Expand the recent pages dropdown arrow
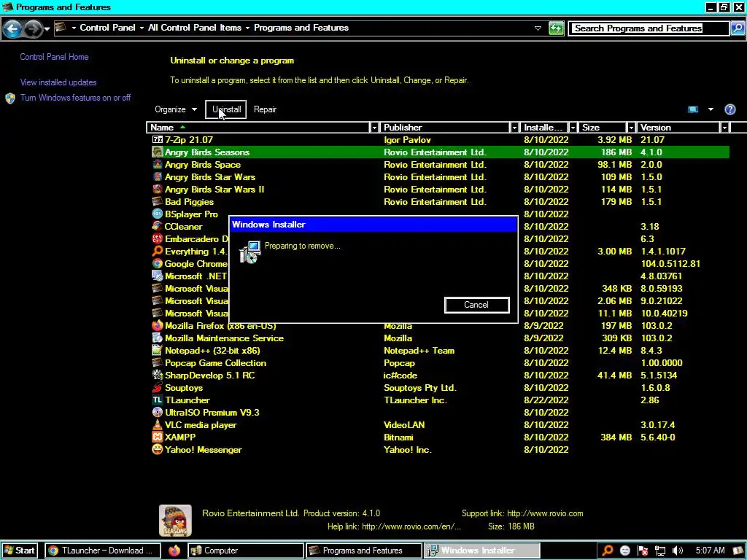The height and width of the screenshot is (560, 747). point(47,29)
